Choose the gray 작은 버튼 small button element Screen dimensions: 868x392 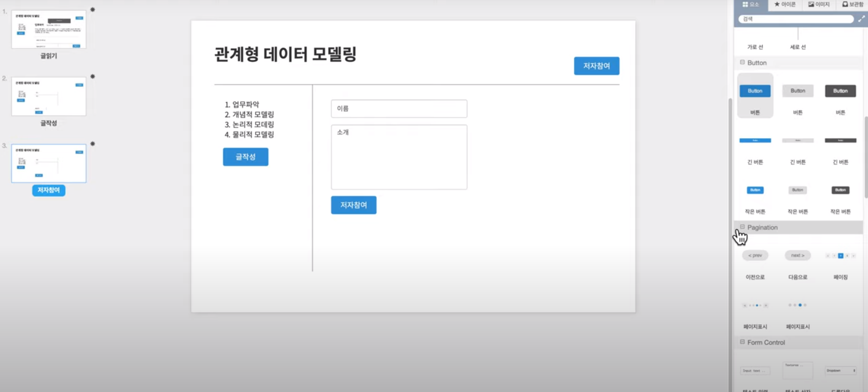click(x=798, y=190)
